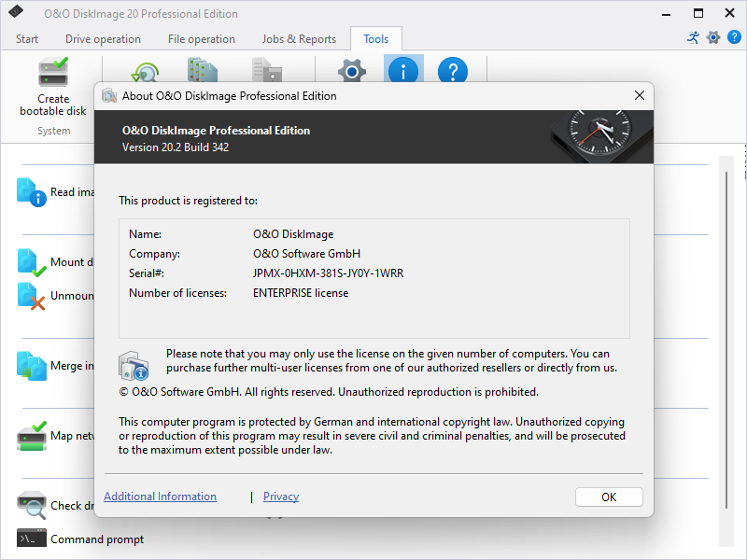
Task: Click the Command prompt label
Action: 97,539
